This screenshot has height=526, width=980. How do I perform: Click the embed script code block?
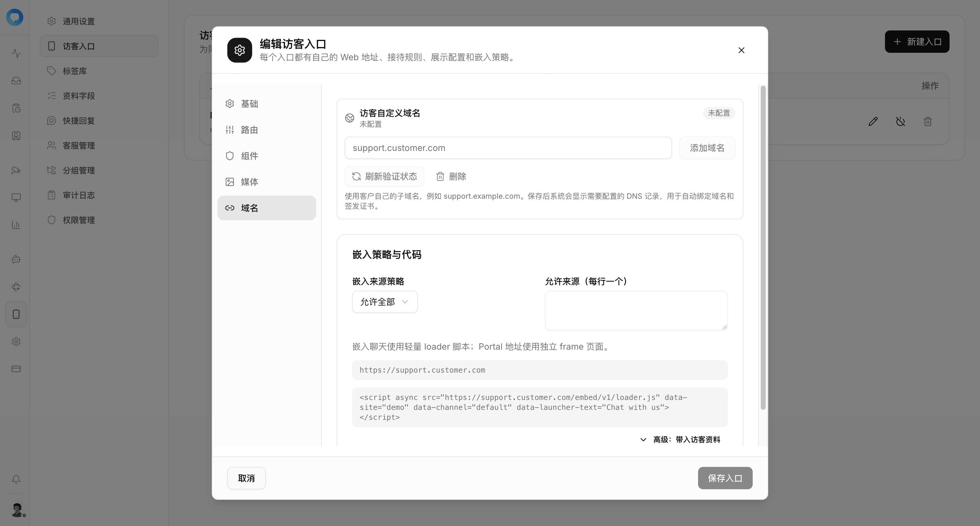(540, 407)
